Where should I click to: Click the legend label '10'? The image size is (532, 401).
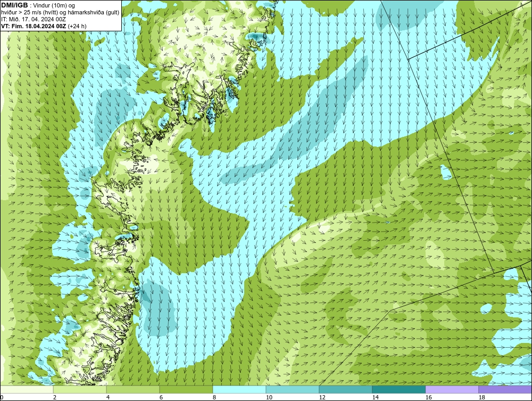click(269, 397)
